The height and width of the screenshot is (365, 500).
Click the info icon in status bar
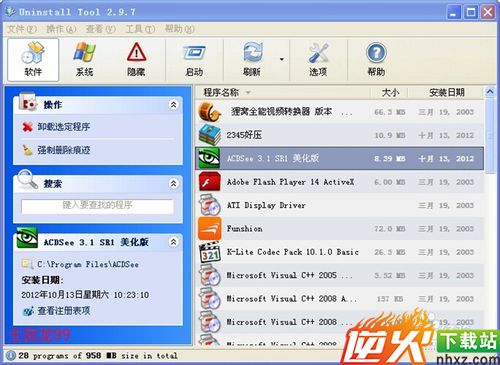coord(11,356)
